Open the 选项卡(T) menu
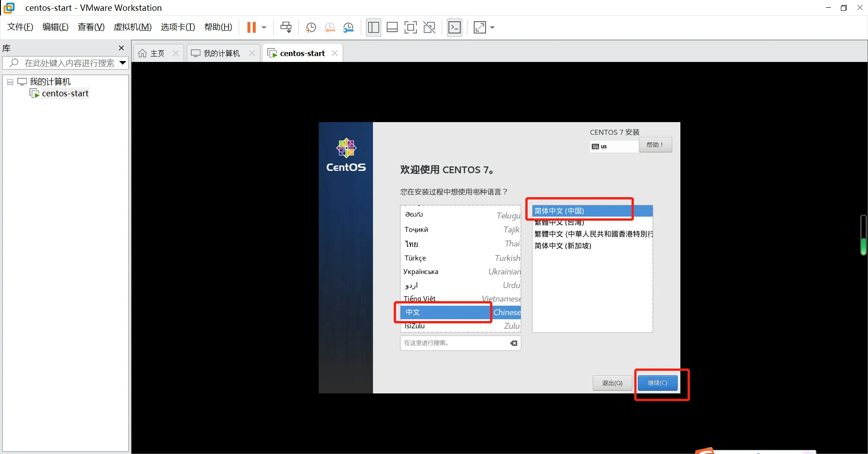 tap(178, 27)
